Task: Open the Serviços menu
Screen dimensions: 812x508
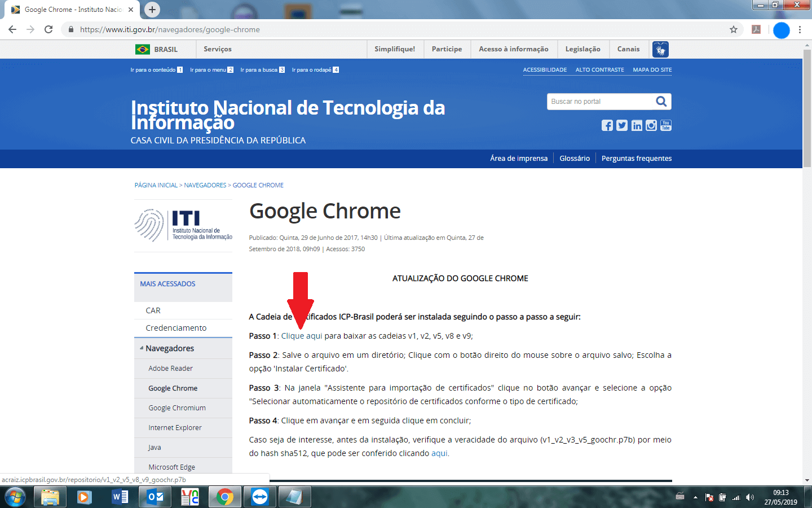Action: coord(218,49)
